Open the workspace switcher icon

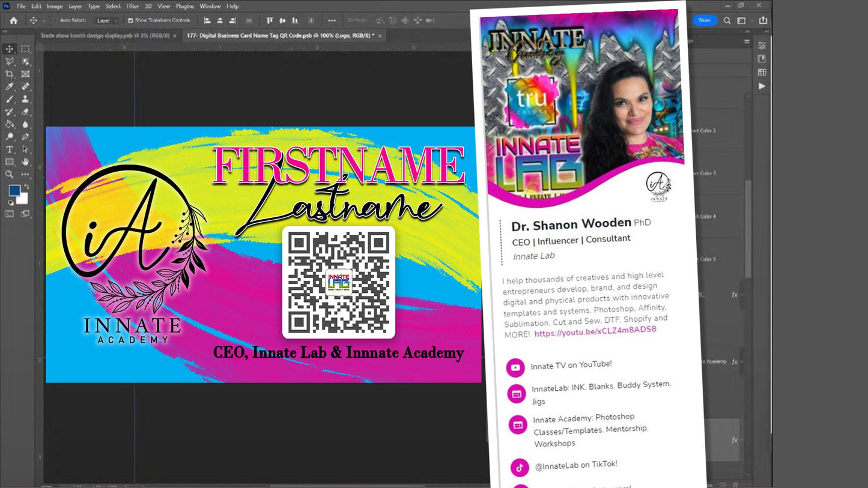[x=741, y=20]
